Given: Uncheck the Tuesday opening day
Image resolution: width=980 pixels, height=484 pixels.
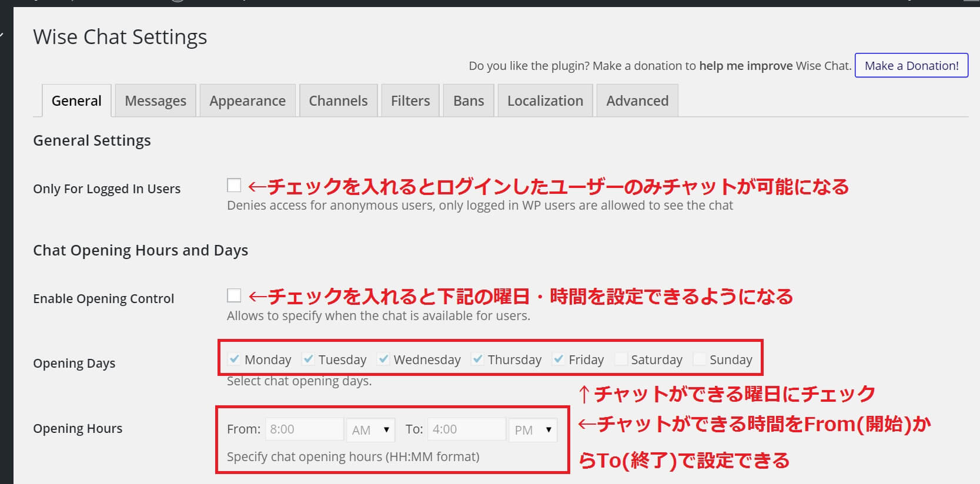Looking at the screenshot, I should (308, 359).
